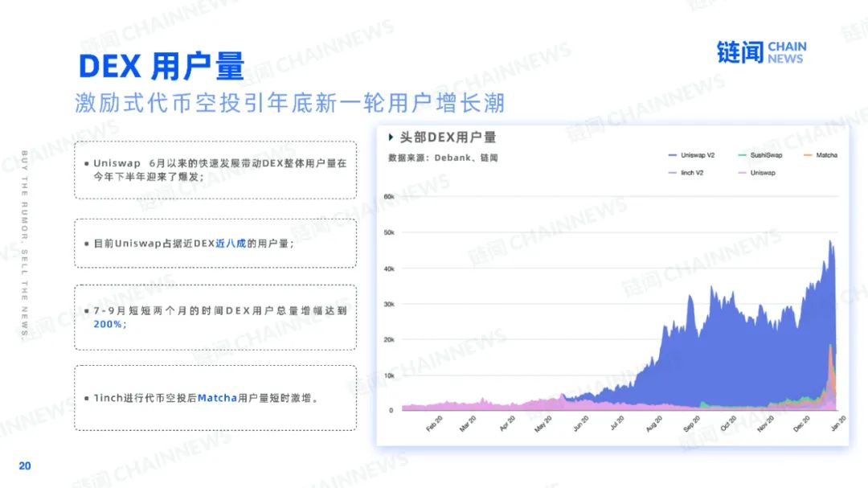Click the 20k y-axis label
The image size is (868, 488).
pos(389,339)
